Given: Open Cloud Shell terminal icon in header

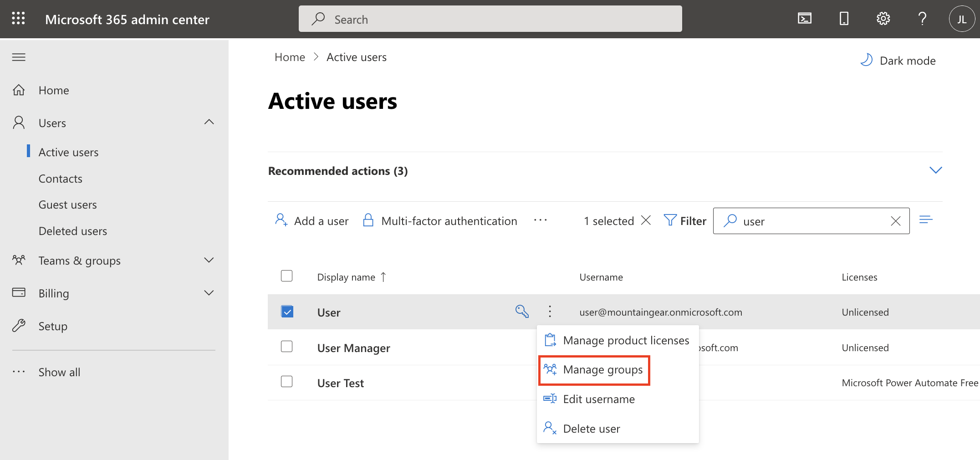Looking at the screenshot, I should point(805,19).
